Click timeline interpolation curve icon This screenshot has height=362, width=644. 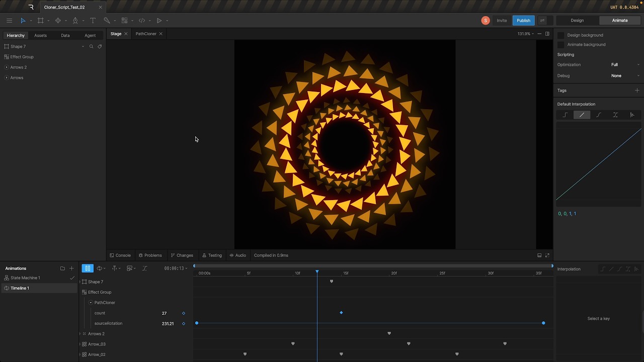click(x=145, y=268)
